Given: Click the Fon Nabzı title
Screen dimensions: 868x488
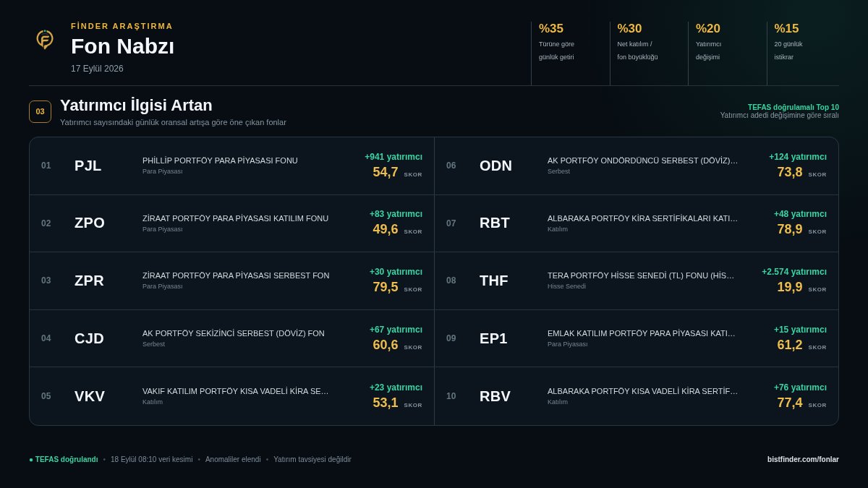Looking at the screenshot, I should click(122, 46).
